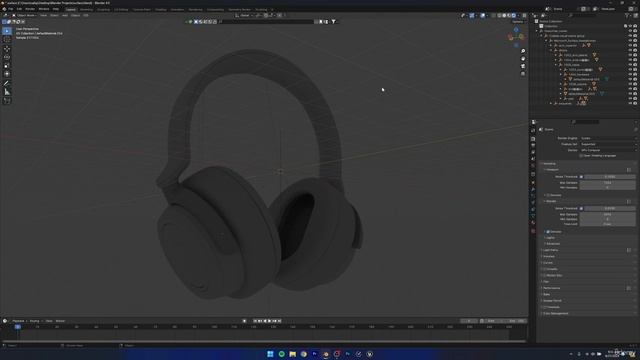The image size is (640, 360).
Task: Open Spotify from the taskbar
Action: point(282,354)
